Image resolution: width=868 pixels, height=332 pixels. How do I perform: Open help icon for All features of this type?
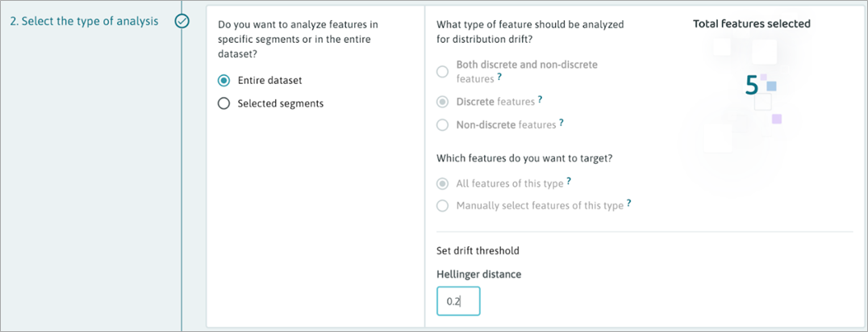(569, 181)
